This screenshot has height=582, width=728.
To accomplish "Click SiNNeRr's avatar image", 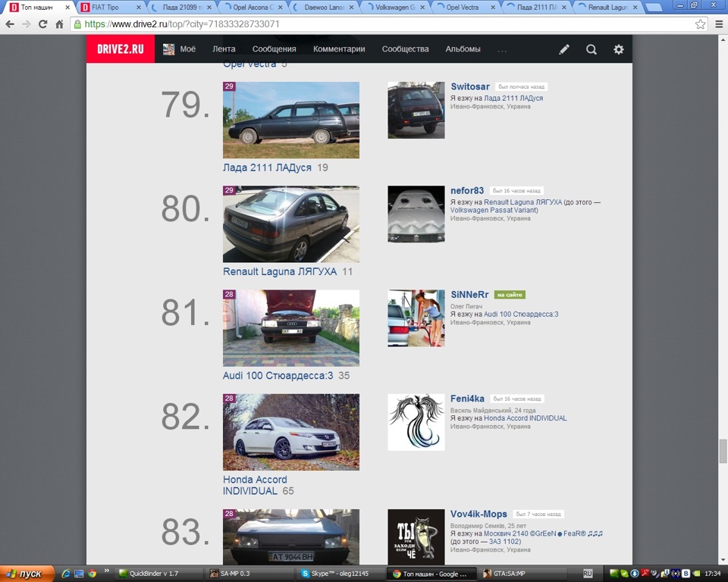I will [416, 318].
